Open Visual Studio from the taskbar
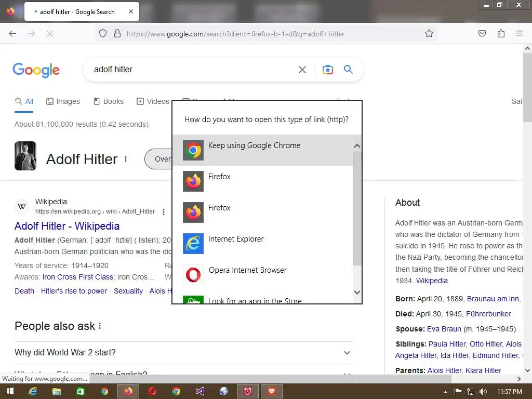Image resolution: width=532 pixels, height=399 pixels. pyautogui.click(x=200, y=391)
